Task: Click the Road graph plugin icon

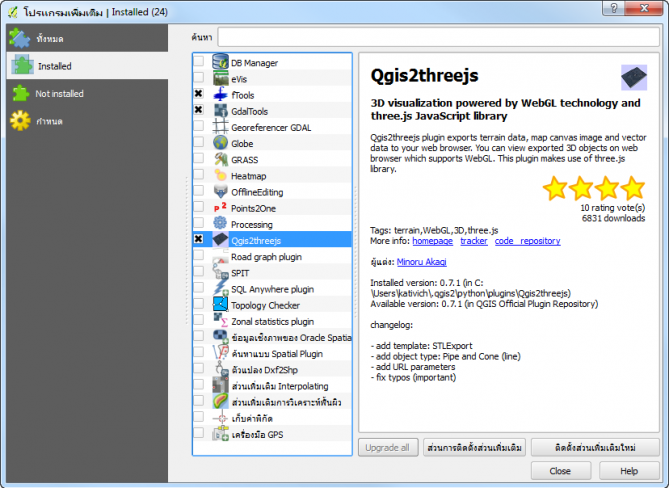Action: [x=220, y=256]
